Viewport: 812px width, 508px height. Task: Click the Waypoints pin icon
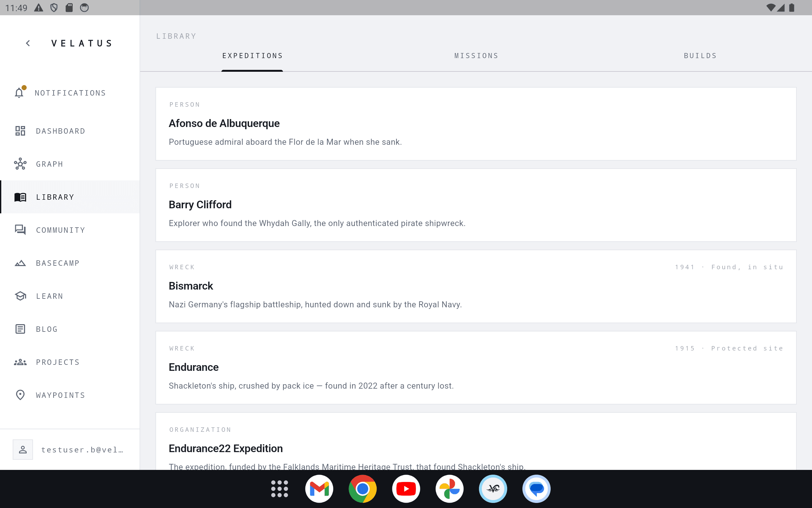(20, 395)
